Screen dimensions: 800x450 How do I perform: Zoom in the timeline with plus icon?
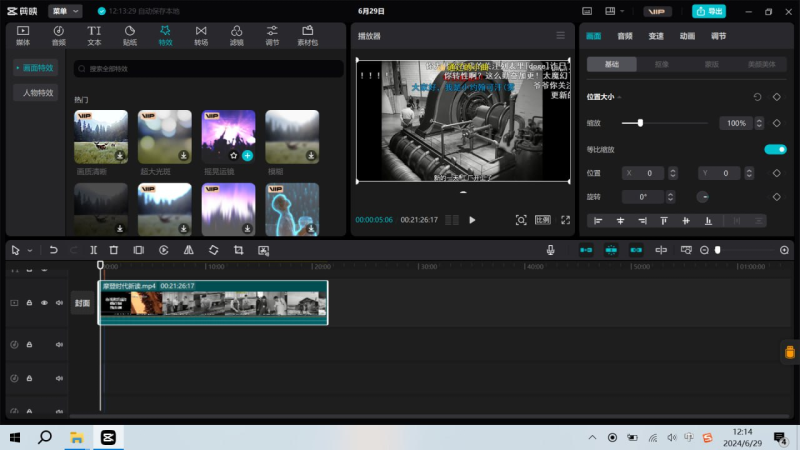[784, 250]
